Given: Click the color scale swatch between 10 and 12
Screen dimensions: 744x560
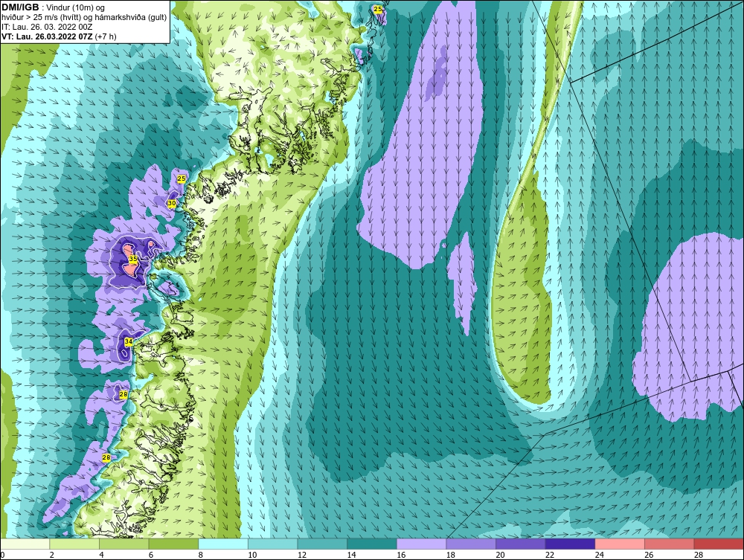Looking at the screenshot, I should [272, 544].
